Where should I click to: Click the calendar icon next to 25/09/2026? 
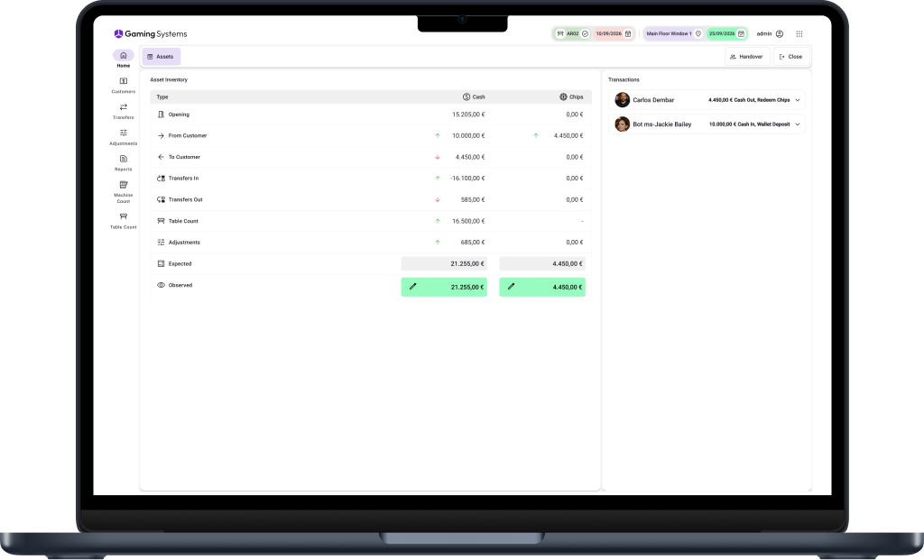tap(742, 33)
